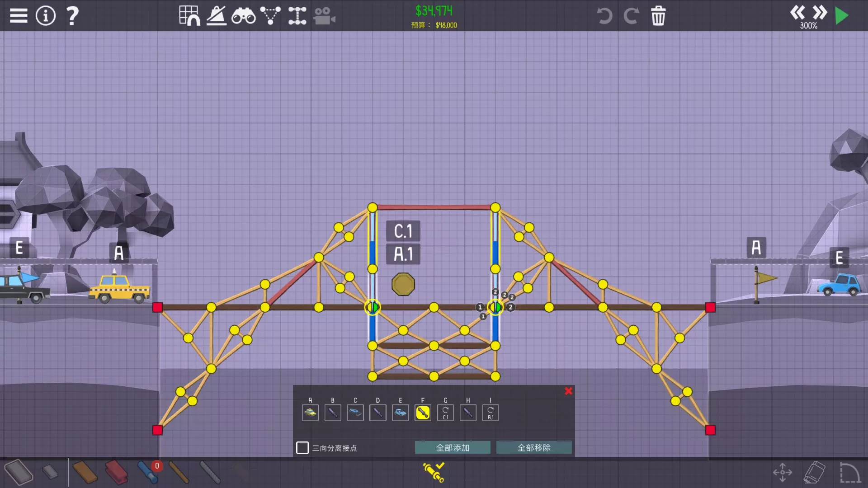
Task: Undo the last action
Action: (x=604, y=16)
